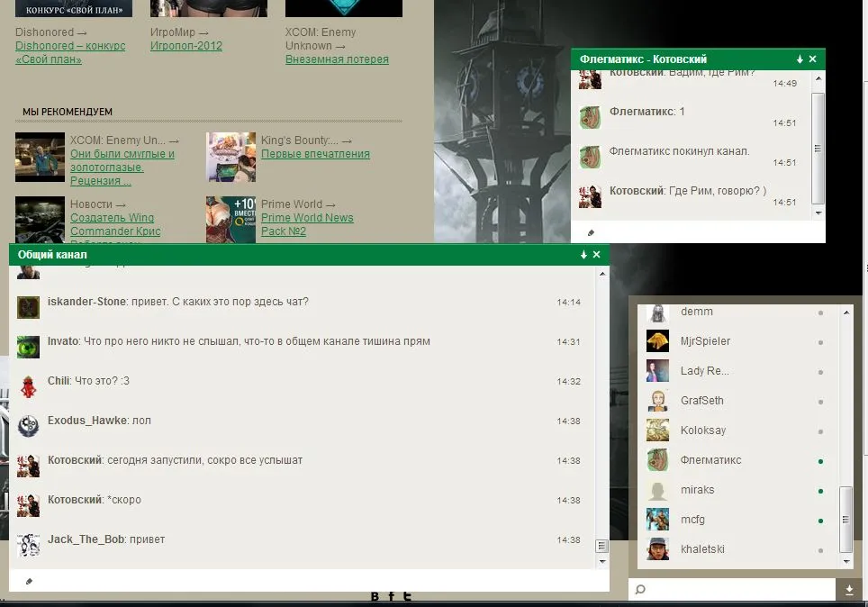
Task: Select the Флегматикс contact in the user list
Action: click(710, 460)
